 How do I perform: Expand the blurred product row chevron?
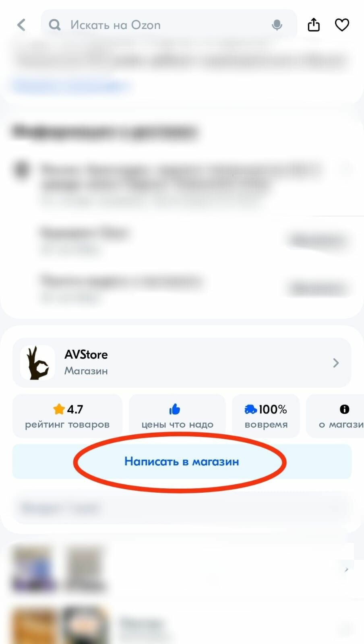point(346,570)
